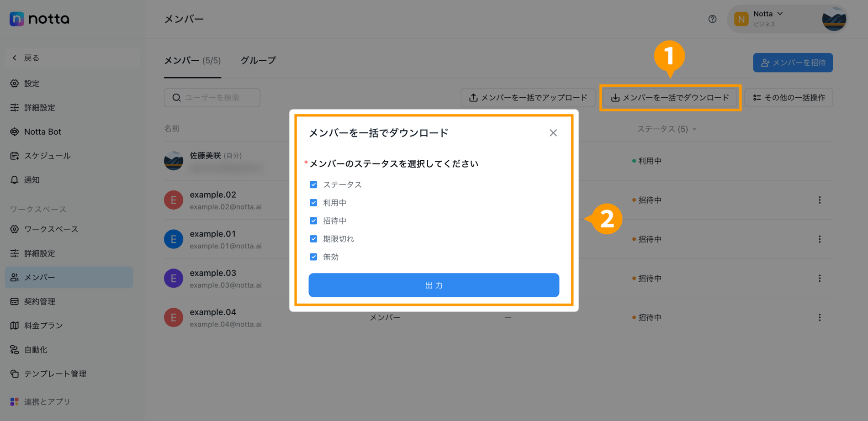Uncheck 招待中 checkbox

(313, 221)
